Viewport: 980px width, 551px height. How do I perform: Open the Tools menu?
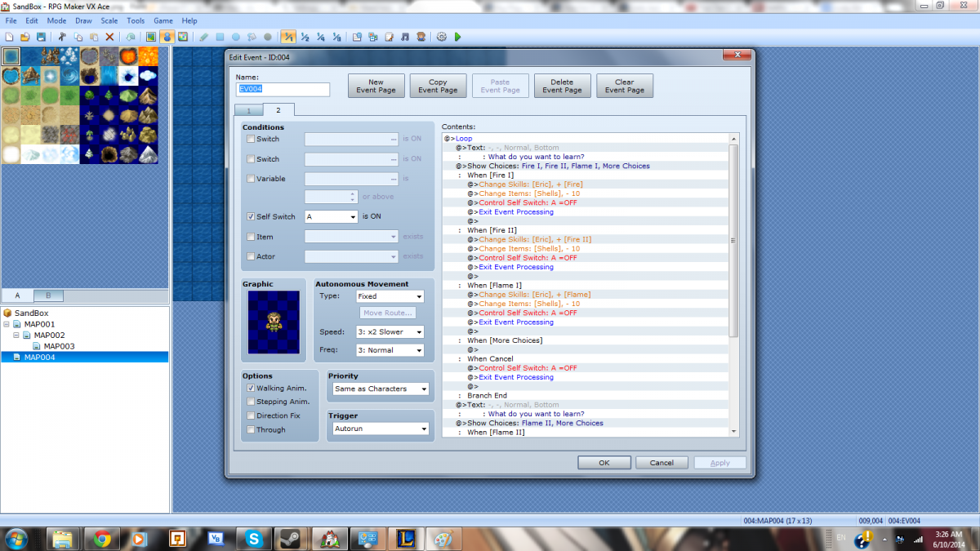[x=136, y=20]
